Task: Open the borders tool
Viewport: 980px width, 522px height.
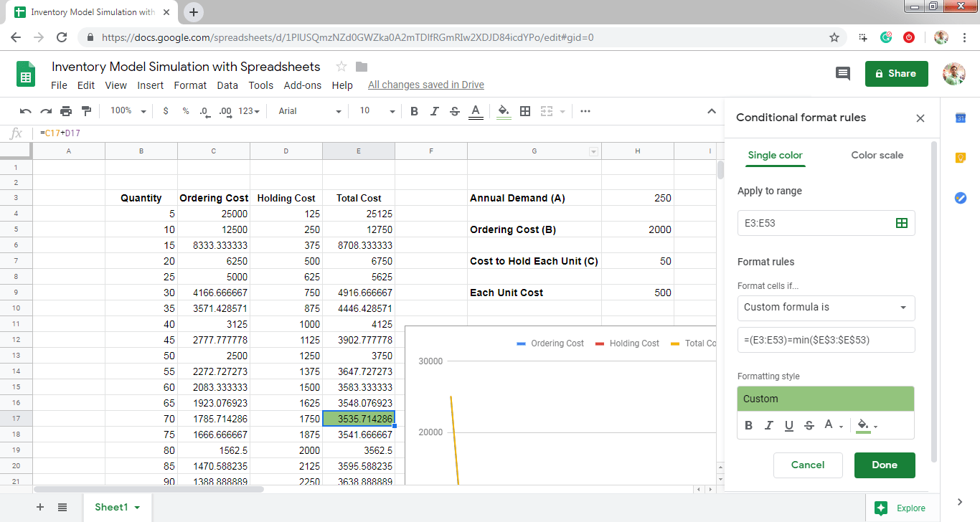Action: tap(525, 111)
